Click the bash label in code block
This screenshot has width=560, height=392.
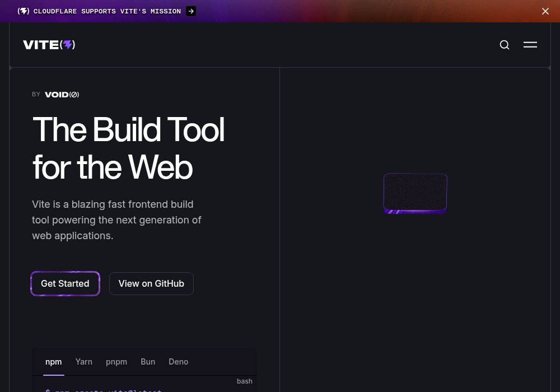[245, 381]
